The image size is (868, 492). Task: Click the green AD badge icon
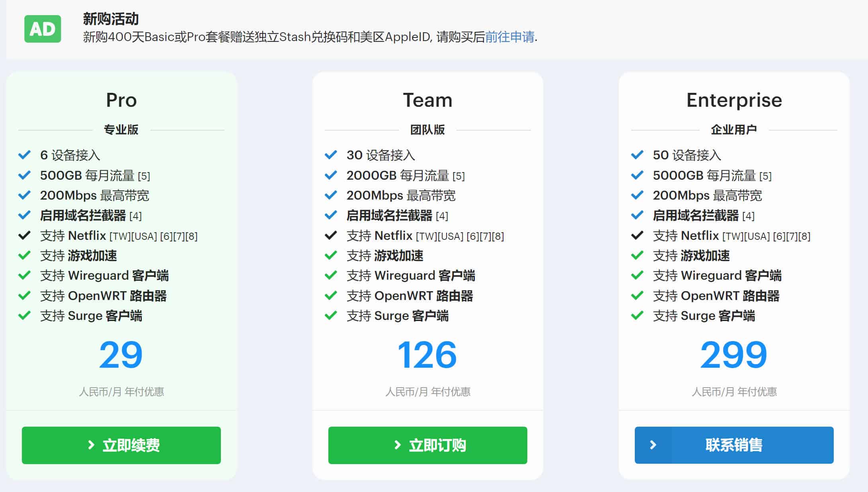click(x=43, y=29)
